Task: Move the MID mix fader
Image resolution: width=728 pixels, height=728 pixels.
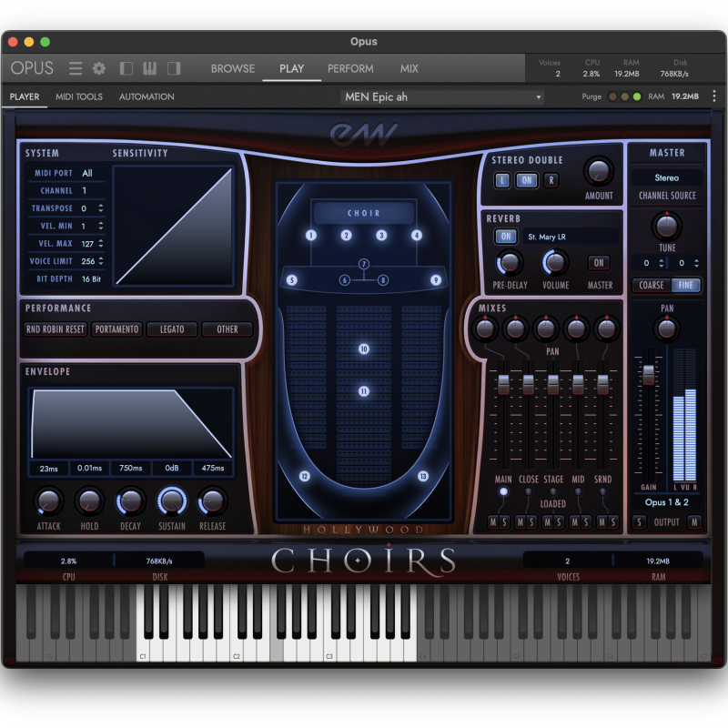Action: tap(578, 384)
